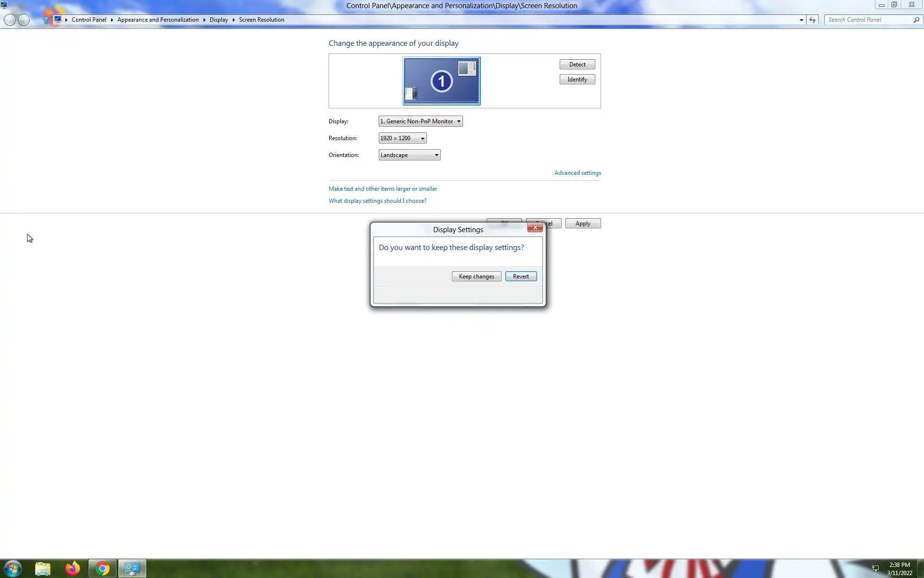Screen dimensions: 924x578
Task: Open Advanced settings link
Action: (577, 173)
